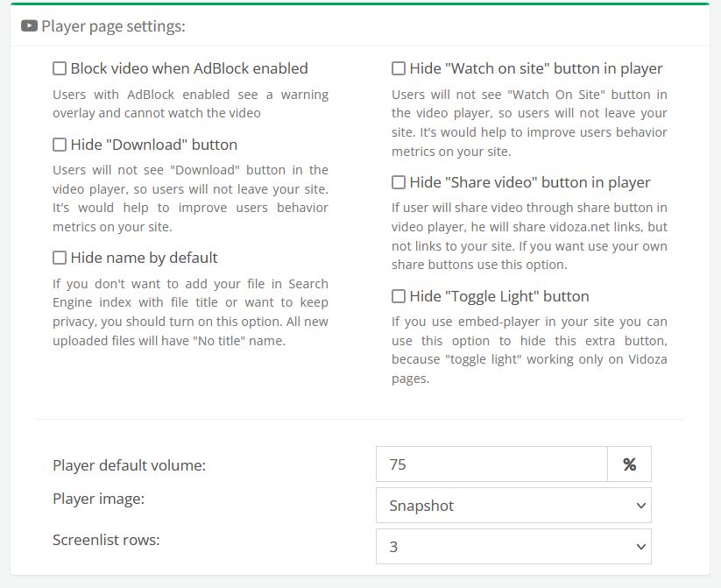This screenshot has width=721, height=588.
Task: Click the description under Hide "Watch on site"
Action: (x=529, y=123)
